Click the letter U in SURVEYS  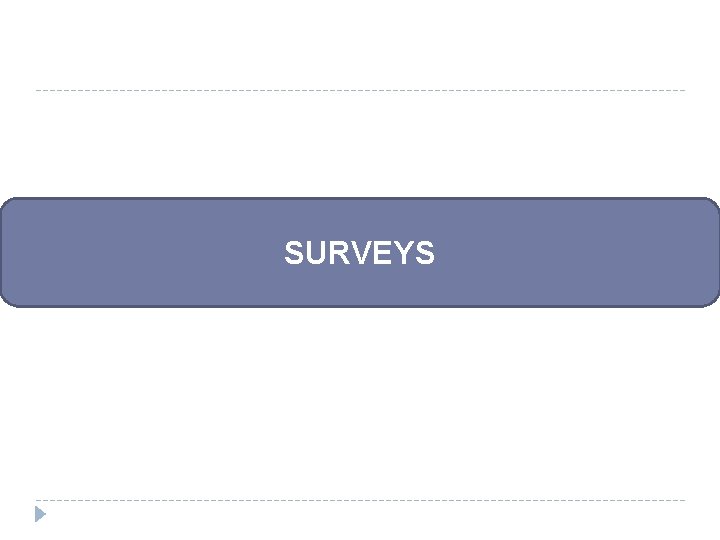(316, 253)
